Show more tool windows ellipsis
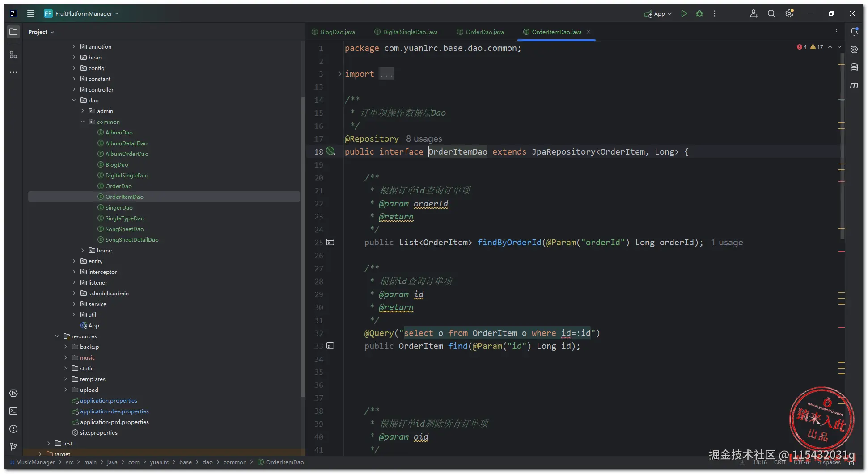 13,72
